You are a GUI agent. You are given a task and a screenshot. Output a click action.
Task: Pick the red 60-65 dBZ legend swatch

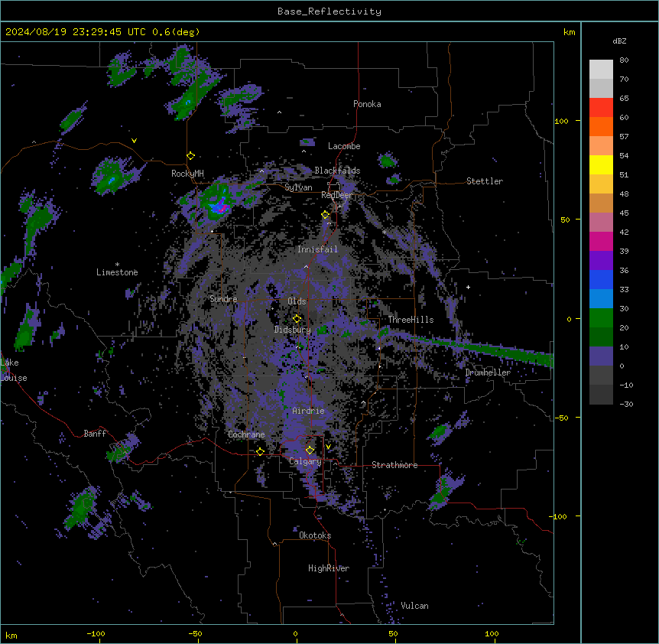[601, 108]
